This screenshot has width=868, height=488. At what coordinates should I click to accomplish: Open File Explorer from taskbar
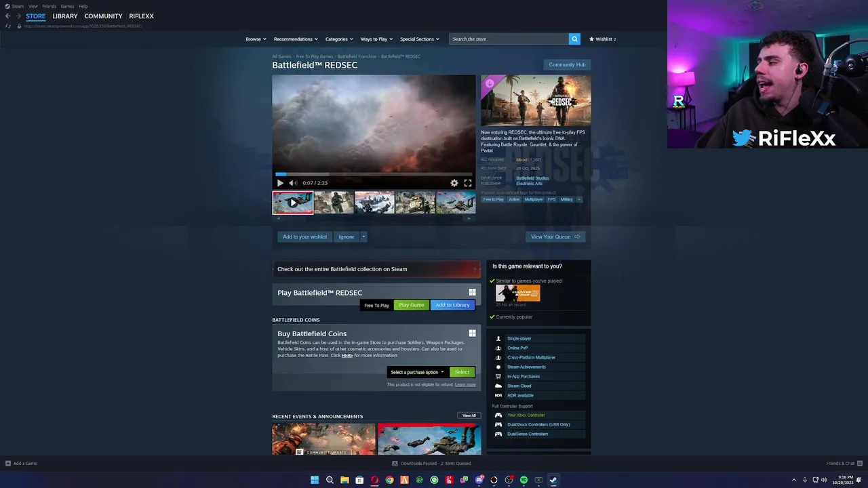(x=344, y=480)
